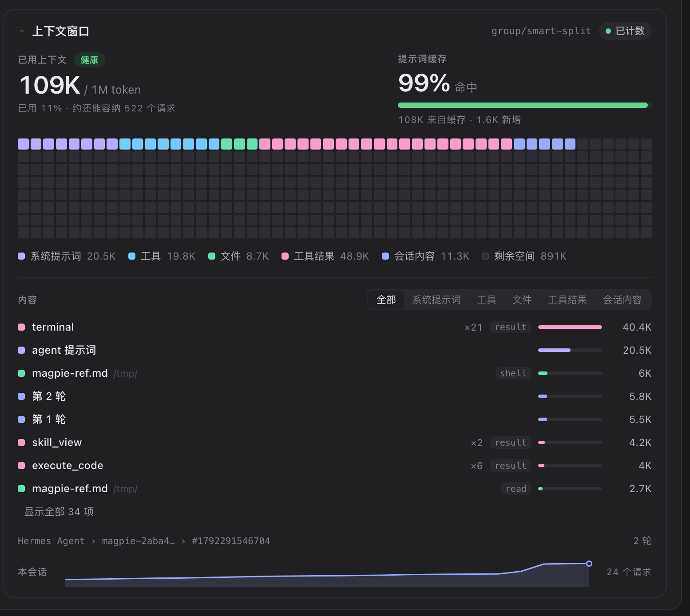Click the magpie-2aba4… breadcrumb

point(138,541)
